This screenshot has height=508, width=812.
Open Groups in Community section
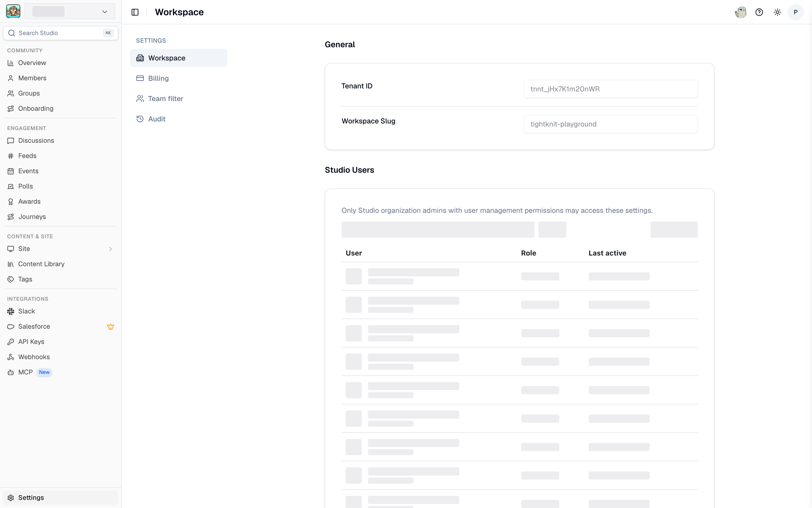tap(61, 93)
